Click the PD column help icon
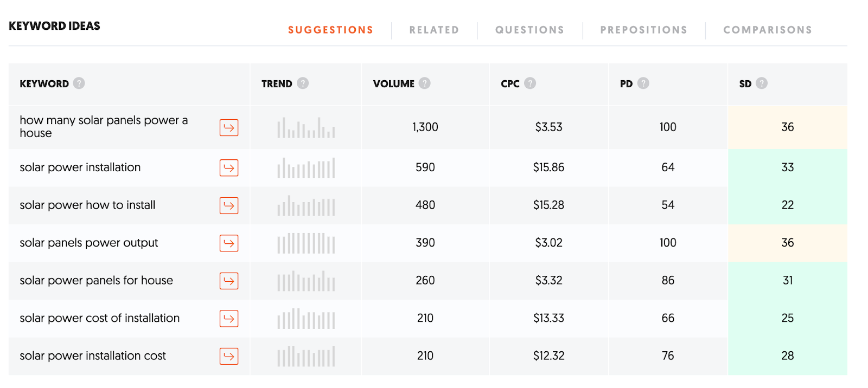 click(643, 83)
